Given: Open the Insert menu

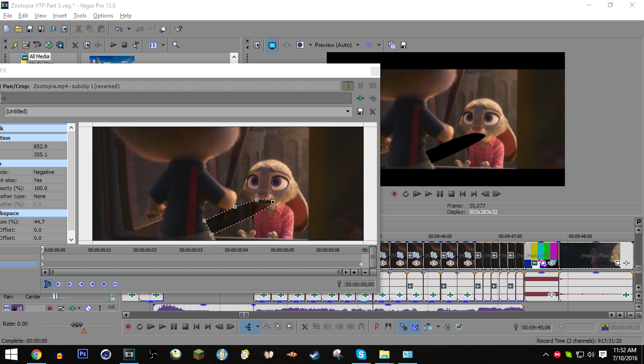Looking at the screenshot, I should coord(60,16).
